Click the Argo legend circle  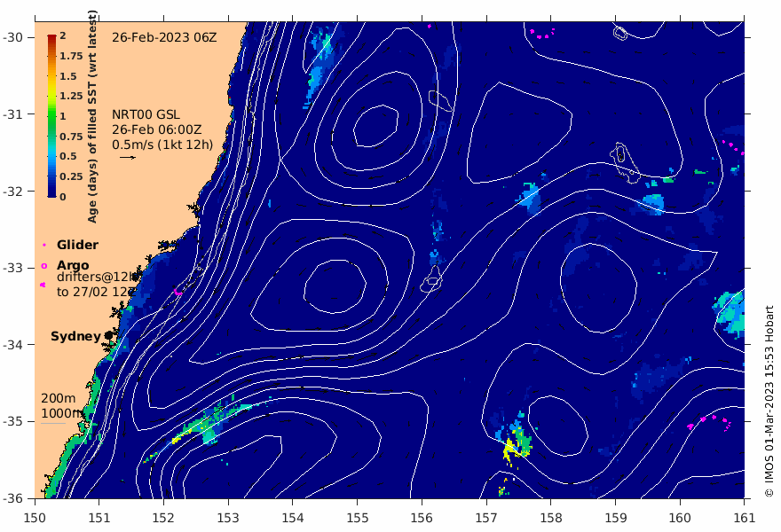pyautogui.click(x=44, y=266)
